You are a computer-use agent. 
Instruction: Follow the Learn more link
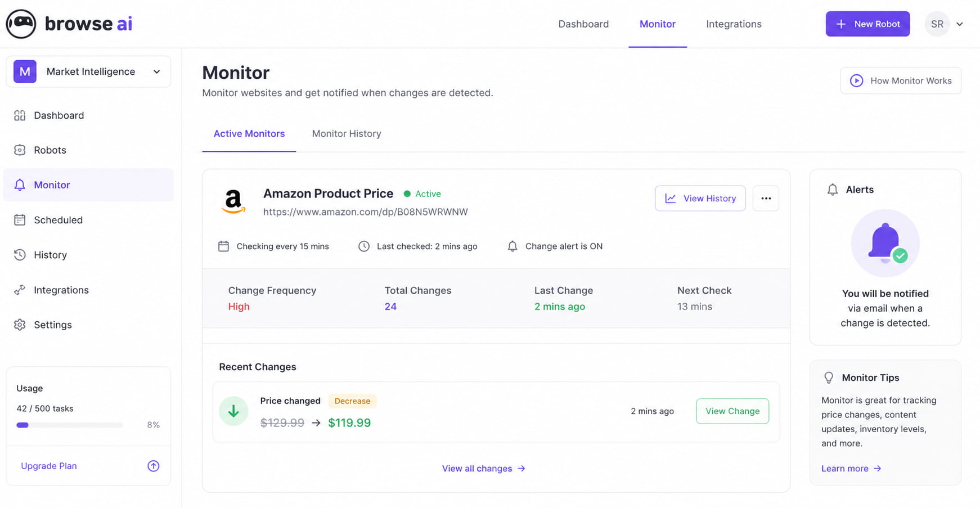click(851, 469)
